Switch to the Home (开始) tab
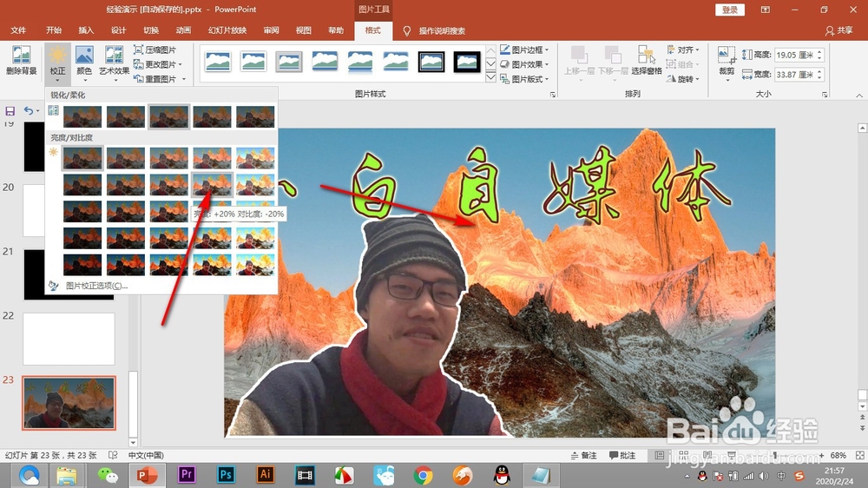The width and height of the screenshot is (868, 488). tap(54, 30)
